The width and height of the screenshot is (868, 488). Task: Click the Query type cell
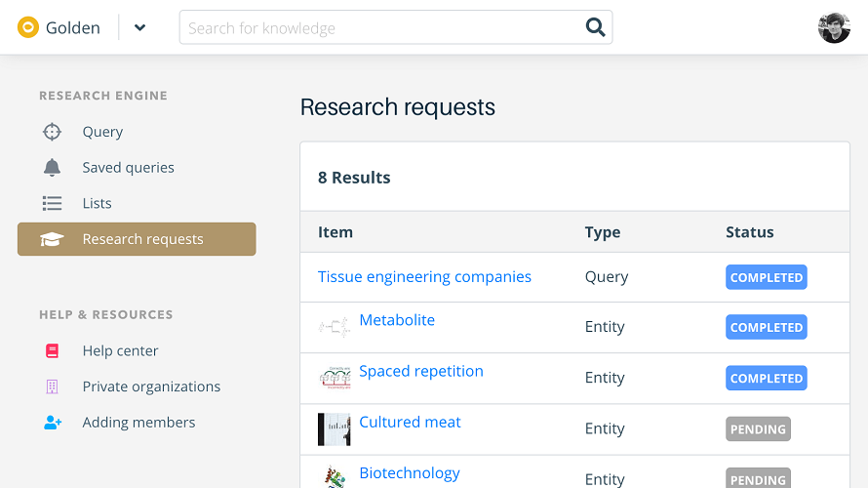tap(607, 277)
